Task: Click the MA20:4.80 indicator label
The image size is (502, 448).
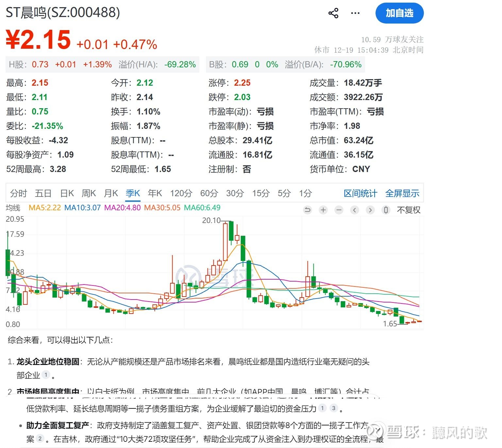Action: 123,208
